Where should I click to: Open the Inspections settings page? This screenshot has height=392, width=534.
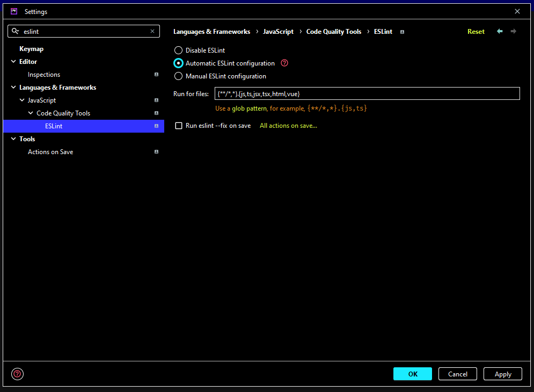pos(44,75)
